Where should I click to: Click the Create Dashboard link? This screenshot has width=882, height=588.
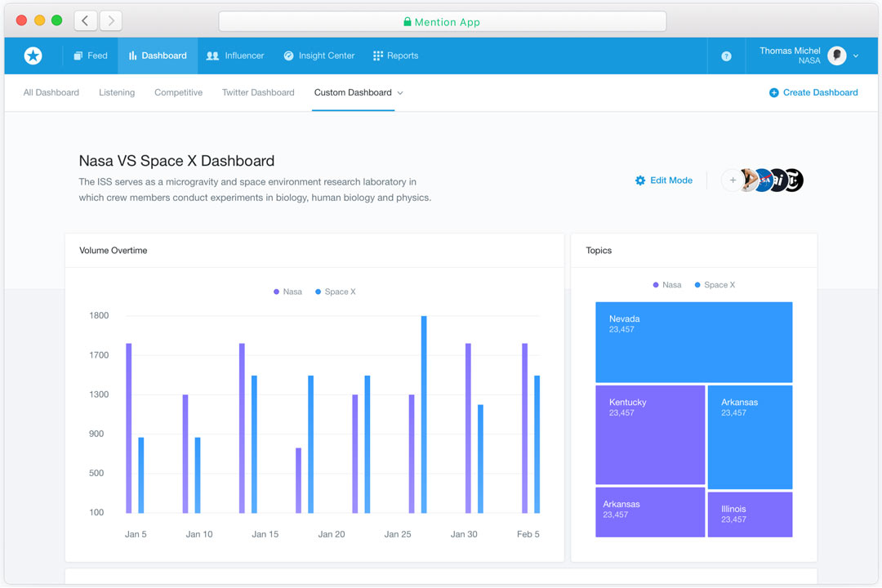coord(813,92)
